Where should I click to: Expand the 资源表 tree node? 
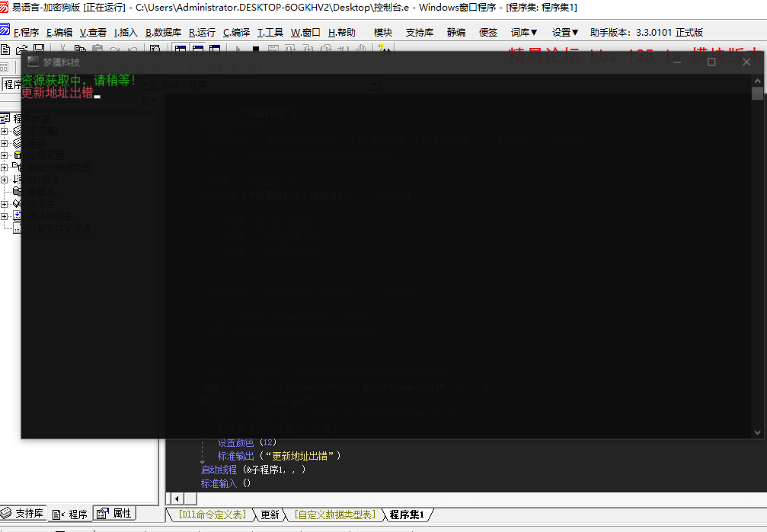pyautogui.click(x=4, y=205)
